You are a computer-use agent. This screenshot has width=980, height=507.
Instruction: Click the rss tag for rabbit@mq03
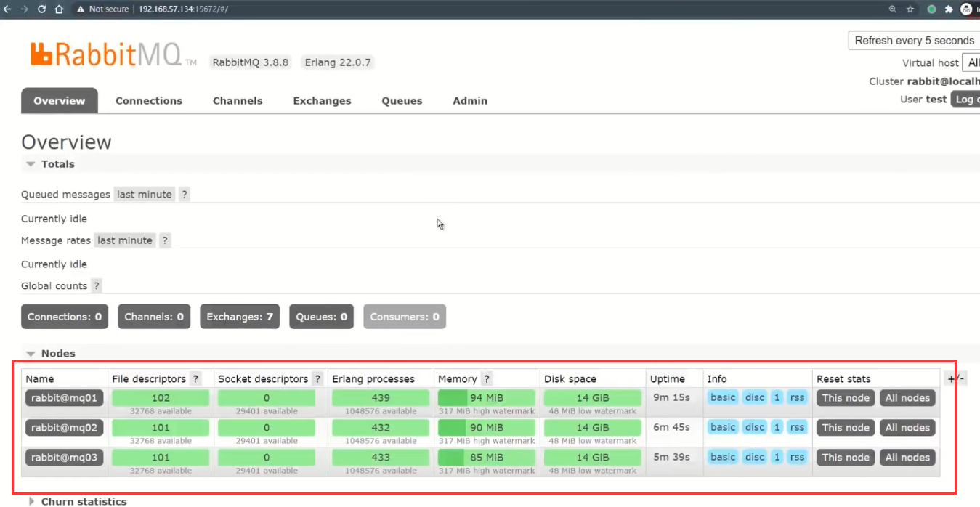(x=797, y=457)
